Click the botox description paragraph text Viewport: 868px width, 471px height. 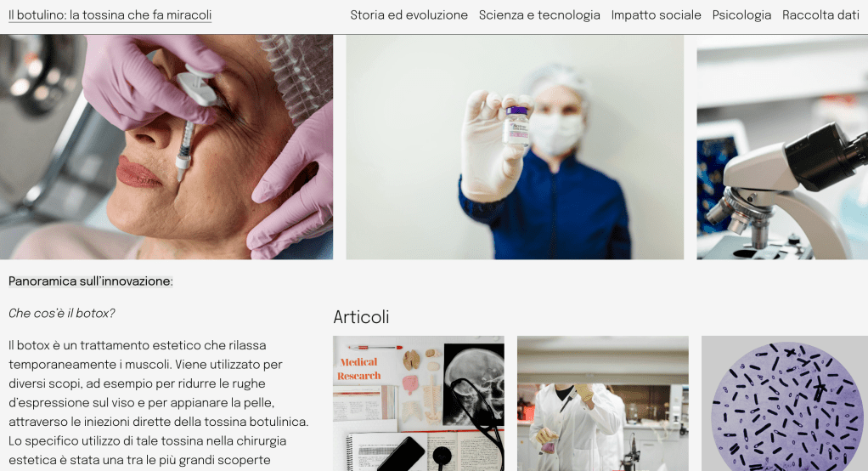tap(159, 403)
